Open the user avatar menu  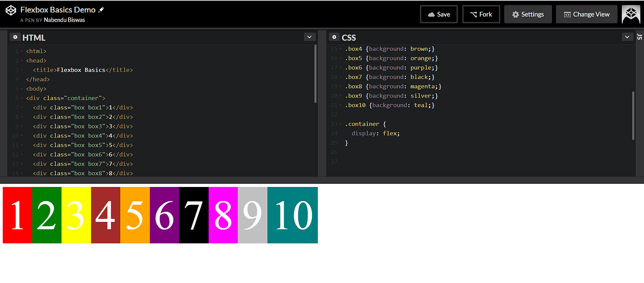pyautogui.click(x=631, y=14)
